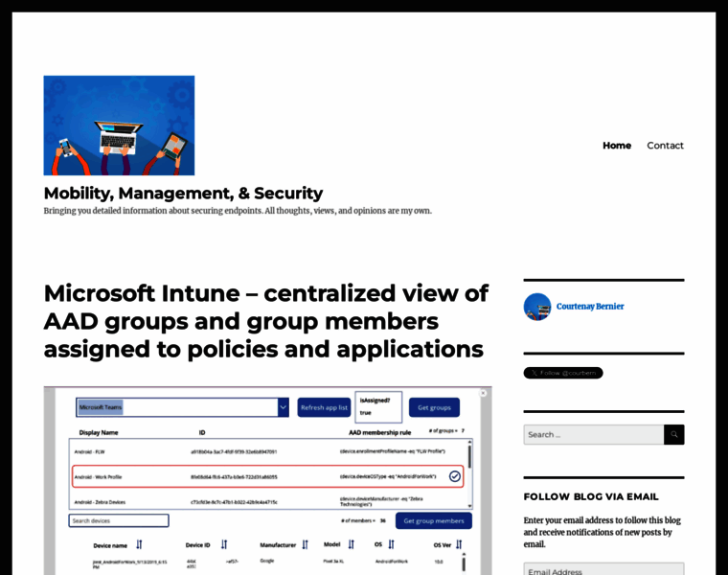Expand the Microsoft Teams app dropdown arrow
Image resolution: width=728 pixels, height=575 pixels.
(x=283, y=407)
